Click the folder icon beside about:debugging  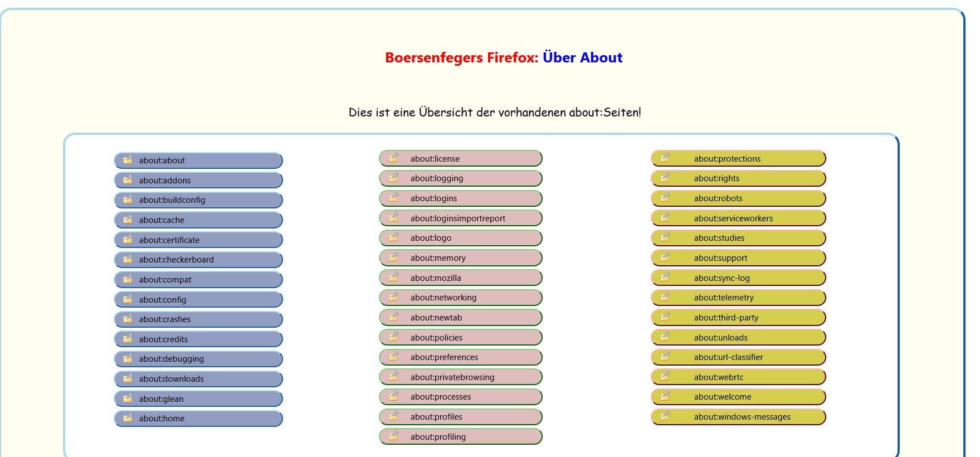pyautogui.click(x=128, y=358)
